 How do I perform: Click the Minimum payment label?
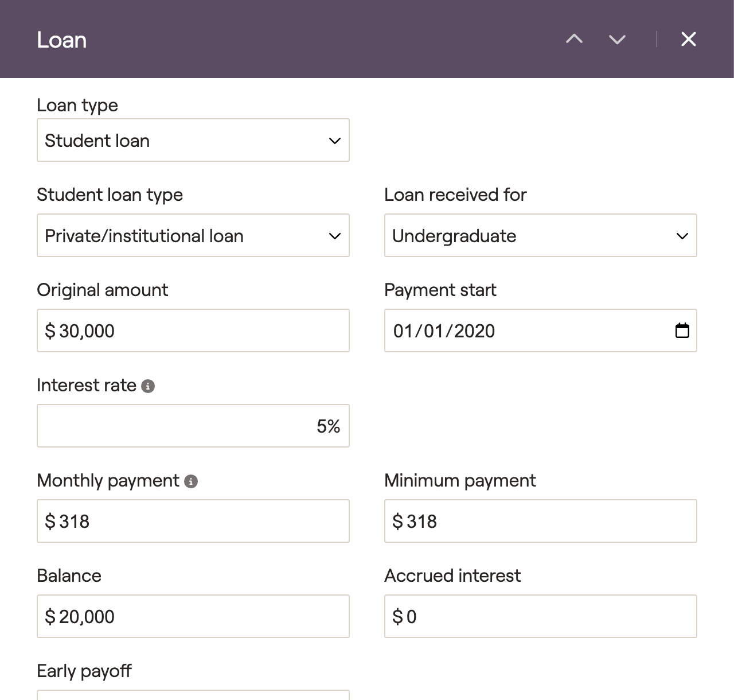click(460, 480)
